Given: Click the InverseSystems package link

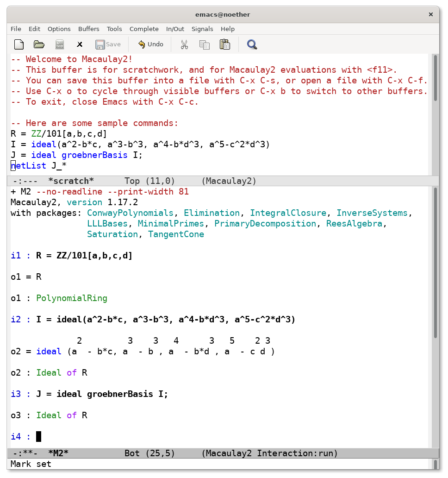Looking at the screenshot, I should [x=372, y=213].
